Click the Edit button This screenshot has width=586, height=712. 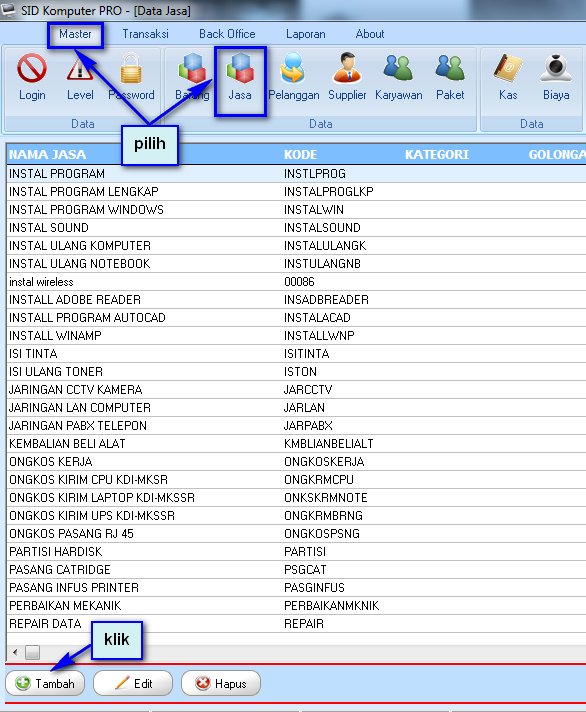pyautogui.click(x=133, y=683)
